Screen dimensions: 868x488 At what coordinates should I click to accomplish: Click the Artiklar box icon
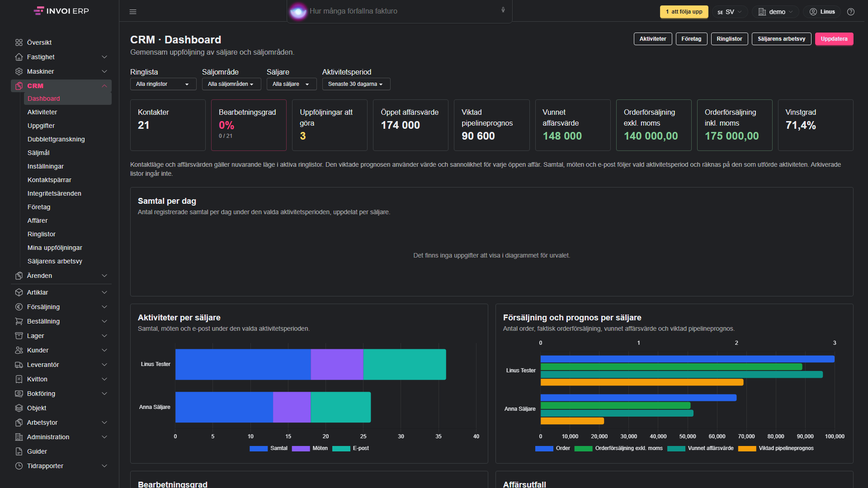19,292
